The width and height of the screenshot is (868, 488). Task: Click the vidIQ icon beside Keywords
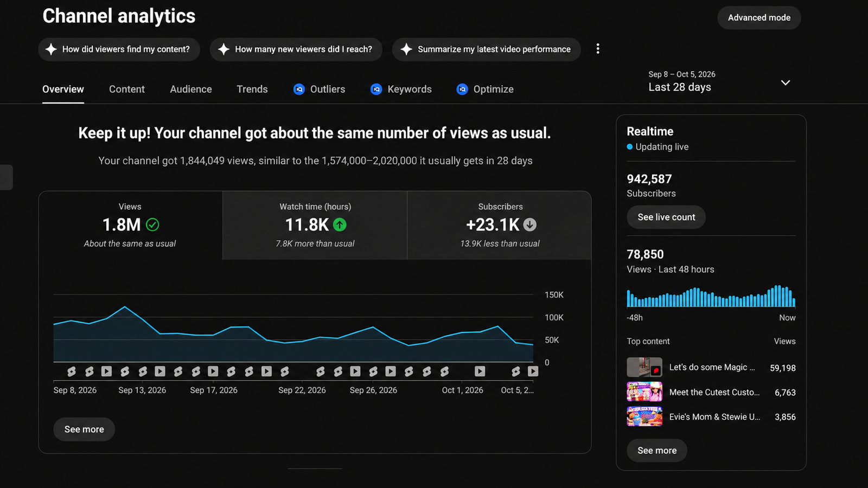376,89
